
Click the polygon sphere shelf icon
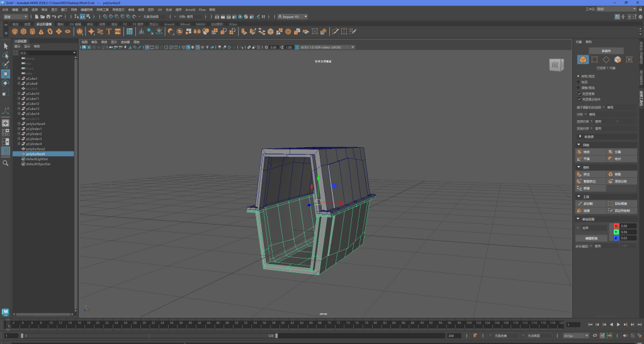click(14, 31)
